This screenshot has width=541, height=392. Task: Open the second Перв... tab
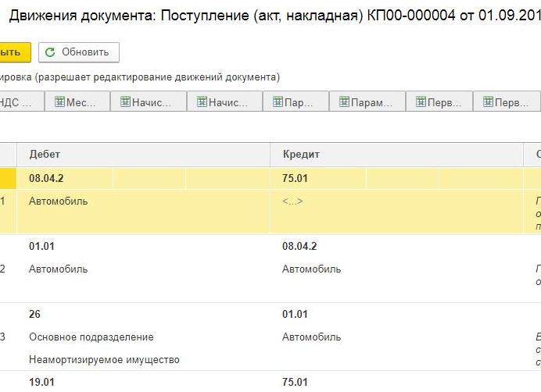coord(507,102)
